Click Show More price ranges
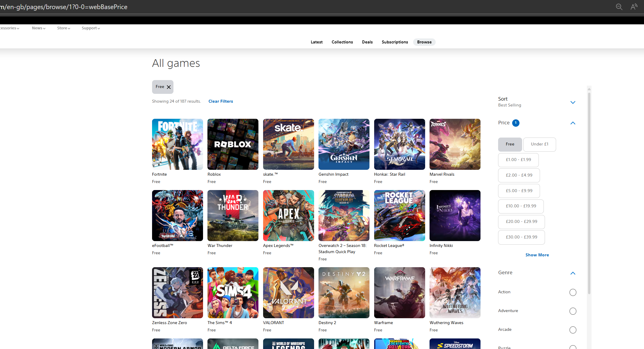The height and width of the screenshot is (349, 644). click(537, 255)
